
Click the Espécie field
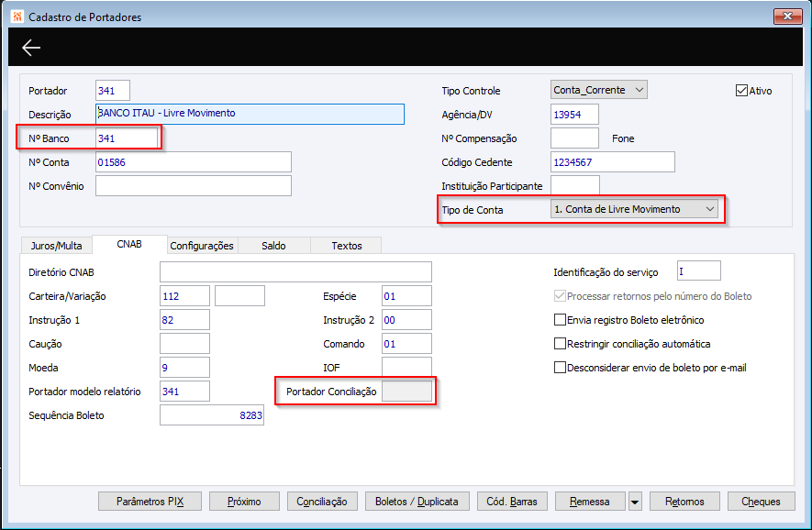(406, 296)
